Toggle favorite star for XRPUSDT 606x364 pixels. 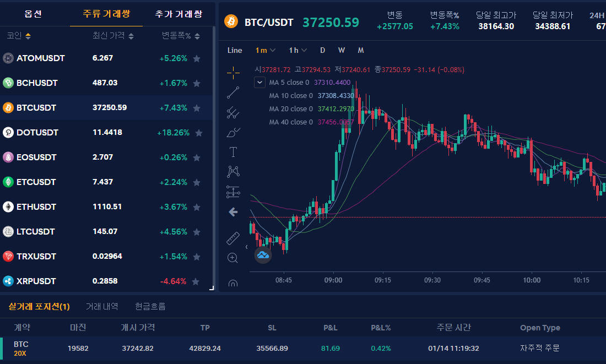click(197, 281)
